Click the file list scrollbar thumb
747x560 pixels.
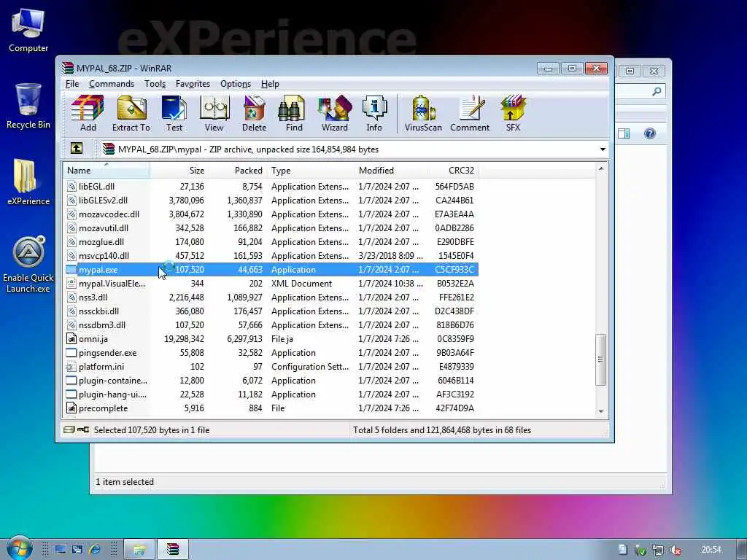pos(601,359)
